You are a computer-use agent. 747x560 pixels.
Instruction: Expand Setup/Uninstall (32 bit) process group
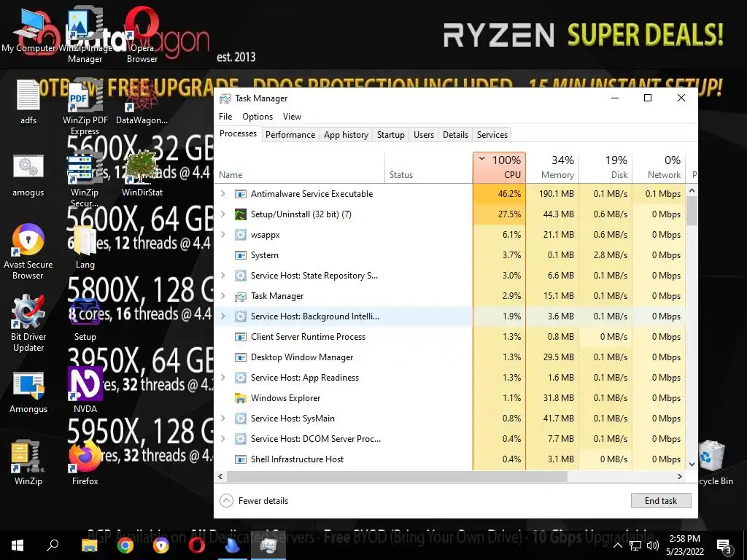(223, 214)
